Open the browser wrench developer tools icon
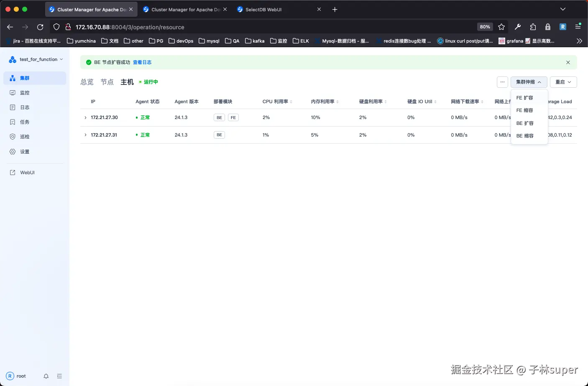Screen dimensions: 588x386 tap(518, 27)
